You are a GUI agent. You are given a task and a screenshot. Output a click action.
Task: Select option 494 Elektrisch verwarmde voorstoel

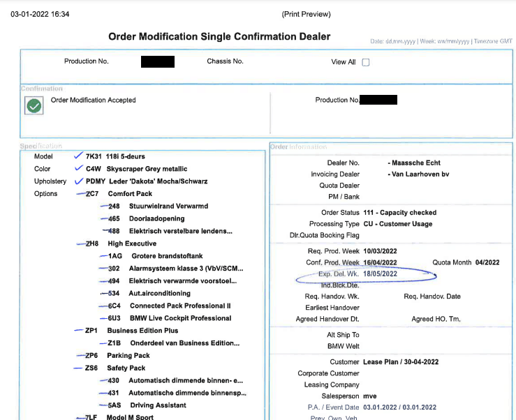tap(172, 281)
